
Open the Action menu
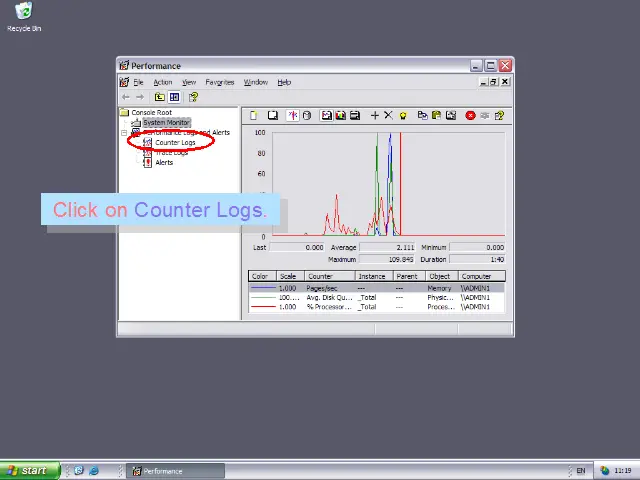pyautogui.click(x=162, y=82)
